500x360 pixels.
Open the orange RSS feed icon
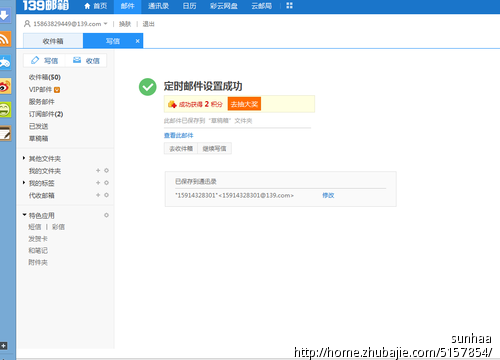[5, 39]
